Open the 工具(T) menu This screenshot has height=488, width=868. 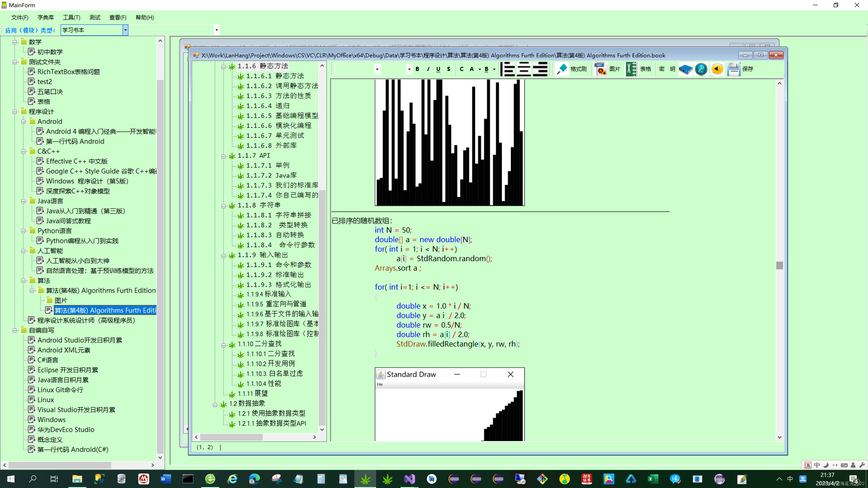click(71, 18)
